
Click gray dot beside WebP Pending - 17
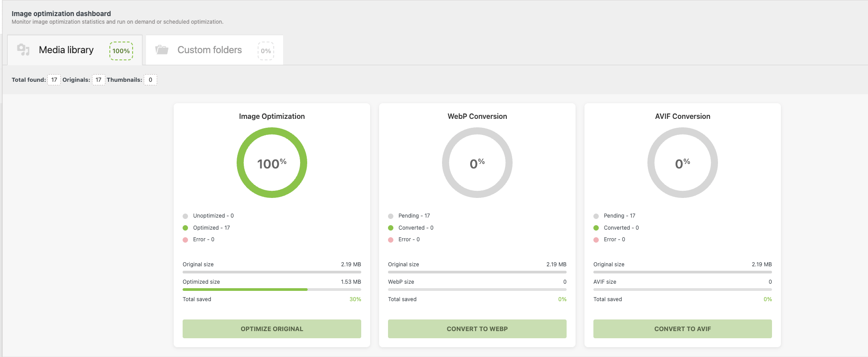(x=391, y=216)
